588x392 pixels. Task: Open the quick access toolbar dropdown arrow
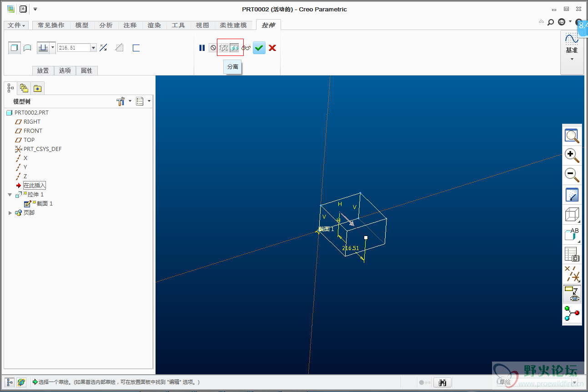pyautogui.click(x=35, y=9)
